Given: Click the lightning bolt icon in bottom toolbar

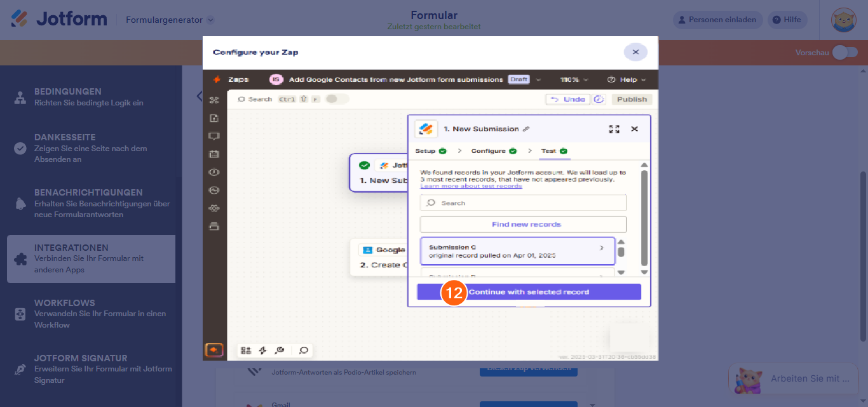Looking at the screenshot, I should click(x=262, y=350).
